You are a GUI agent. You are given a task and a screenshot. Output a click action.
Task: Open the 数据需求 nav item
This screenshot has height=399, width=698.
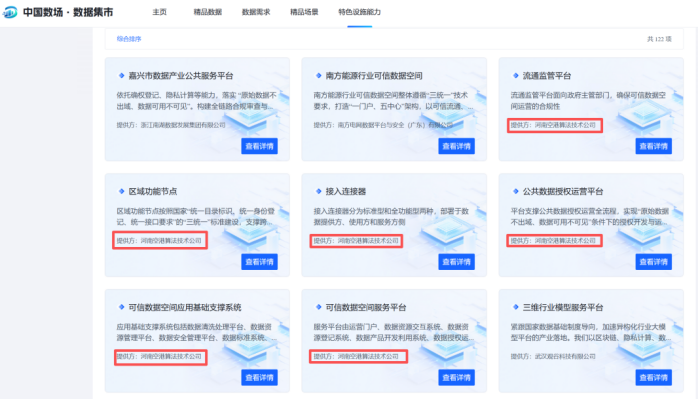(x=256, y=12)
